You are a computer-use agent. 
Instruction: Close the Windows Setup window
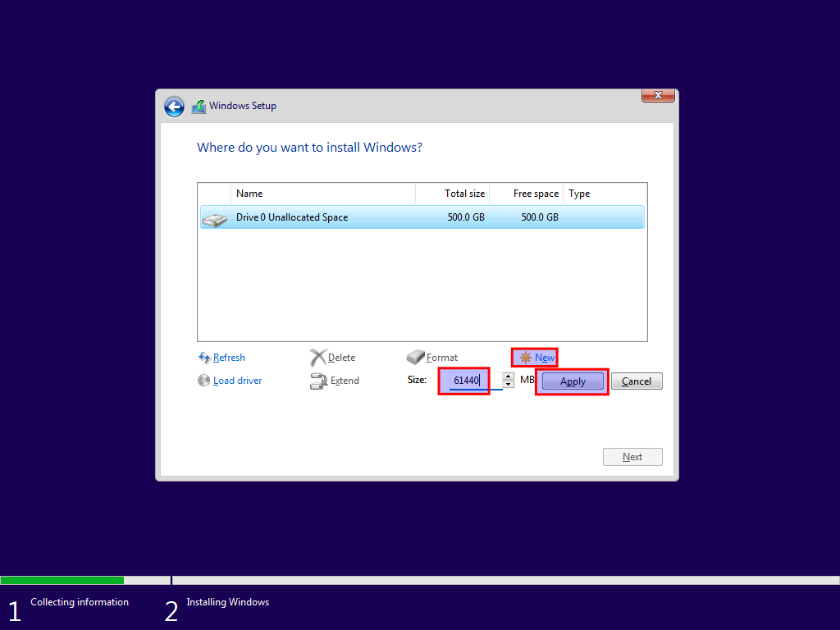(658, 95)
